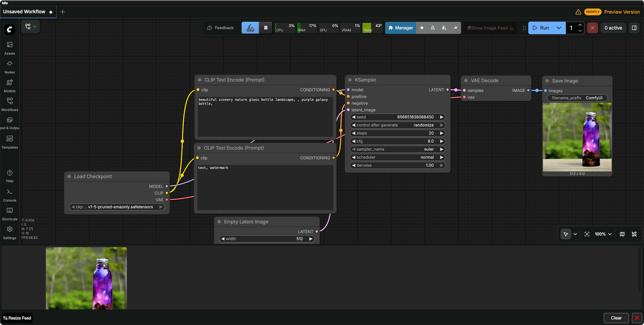Toggle the minimap display

[x=622, y=234]
